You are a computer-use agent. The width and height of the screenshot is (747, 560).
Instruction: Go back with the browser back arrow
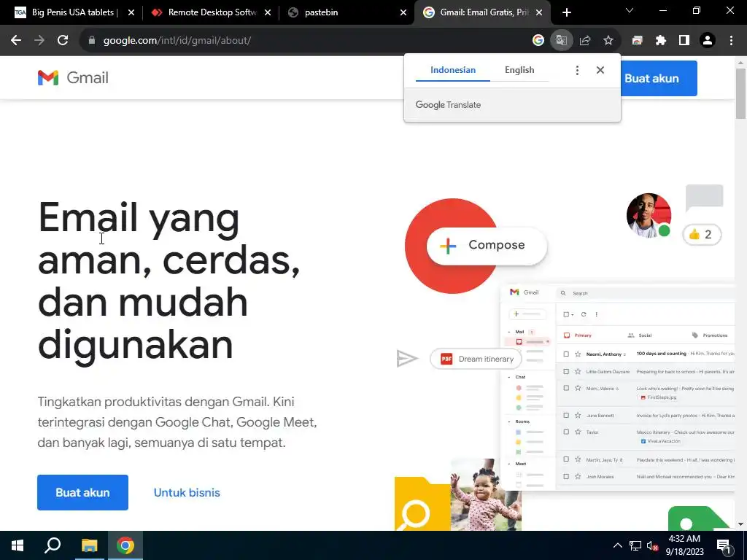(x=16, y=41)
